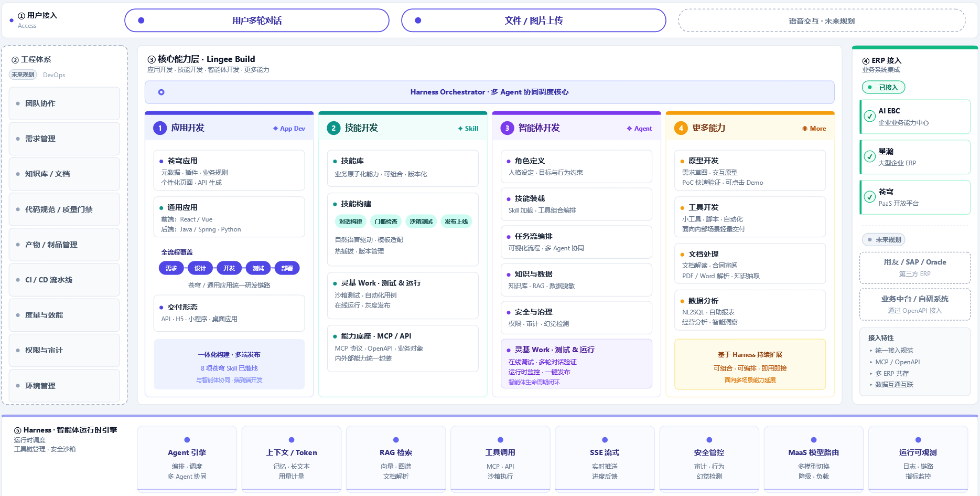Click the number 3 badge beside 智能体开发
The height and width of the screenshot is (496, 980).
(507, 128)
